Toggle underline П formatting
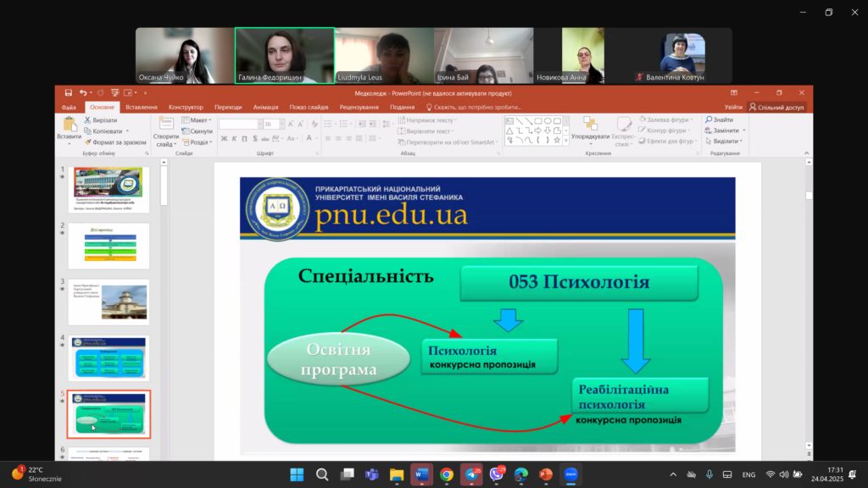The height and width of the screenshot is (488, 868). pos(244,139)
